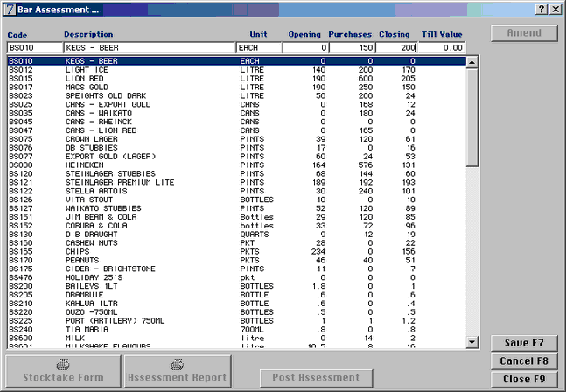This screenshot has width=566, height=392.
Task: Select the DRAMBUIE row
Action: coord(237,295)
